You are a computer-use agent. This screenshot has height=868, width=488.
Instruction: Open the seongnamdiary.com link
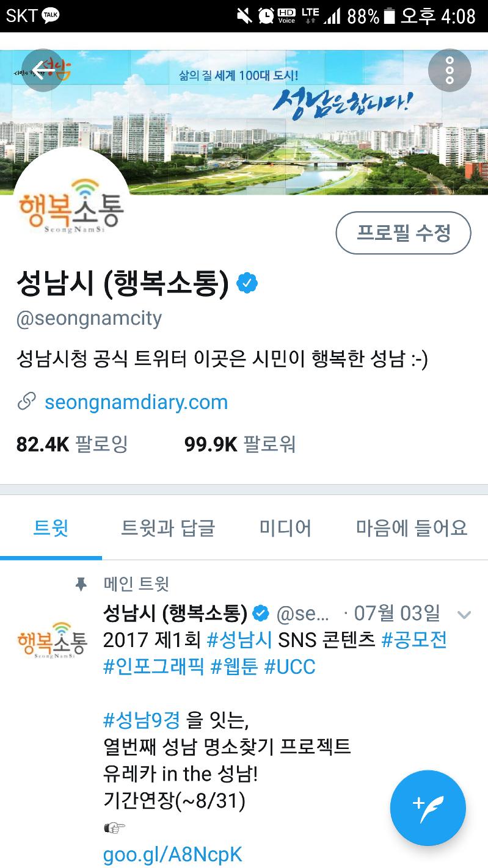(x=136, y=402)
